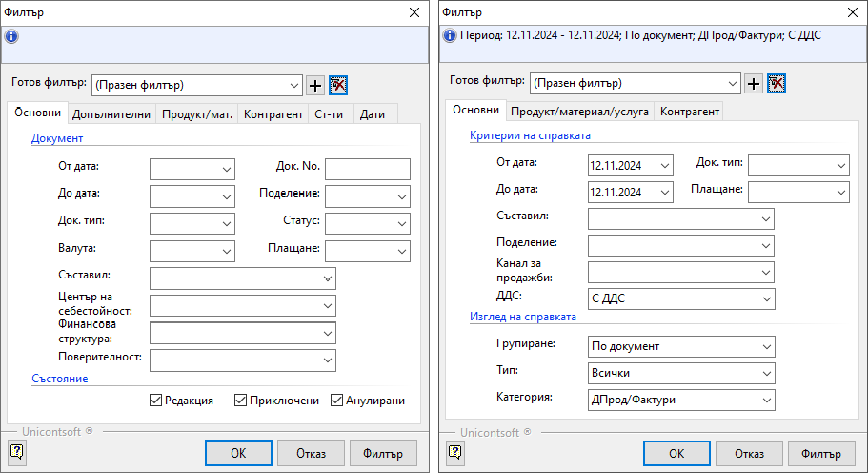Click the plus icon in left filter dialog
This screenshot has width=868, height=473.
[x=315, y=85]
